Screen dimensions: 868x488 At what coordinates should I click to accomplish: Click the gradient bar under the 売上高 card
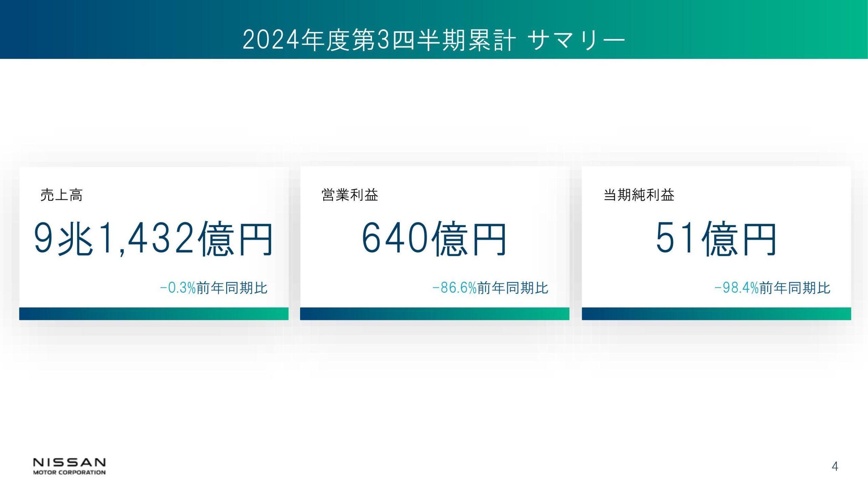(154, 314)
